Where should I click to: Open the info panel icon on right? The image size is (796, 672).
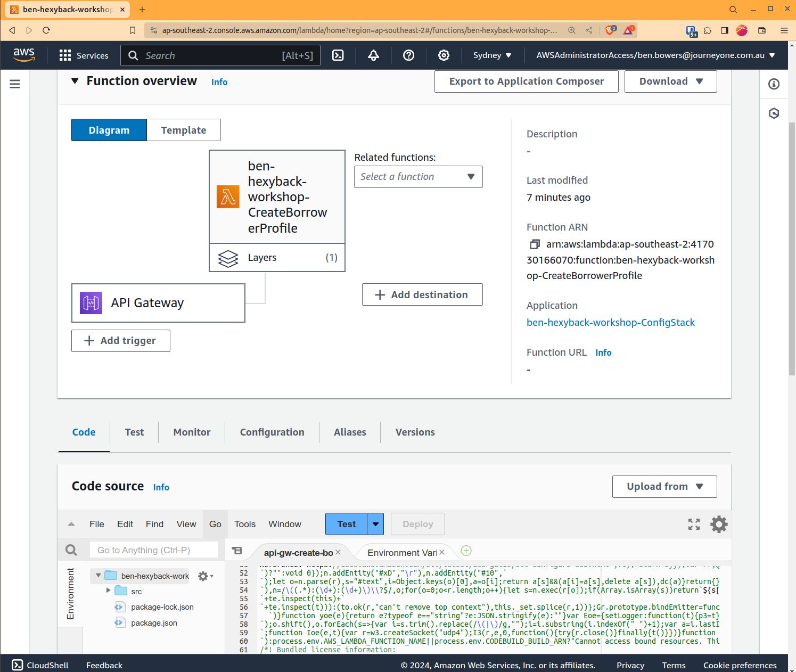774,84
